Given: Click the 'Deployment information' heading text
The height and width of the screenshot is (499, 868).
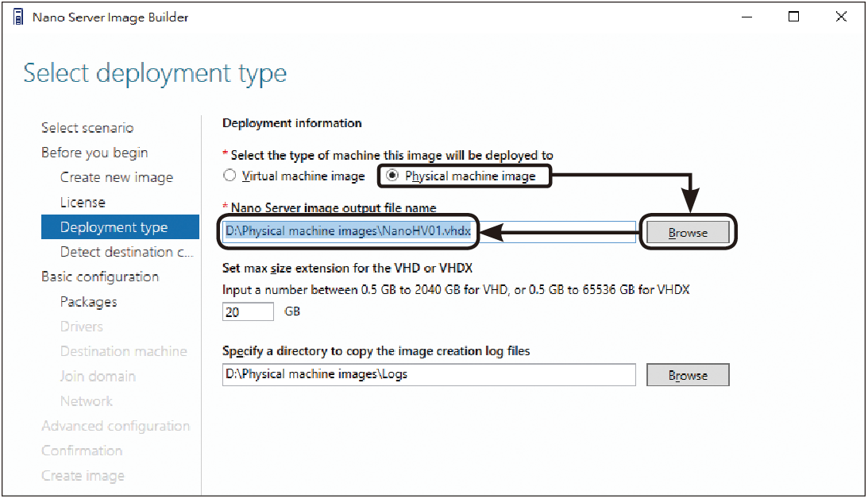Looking at the screenshot, I should (x=291, y=123).
